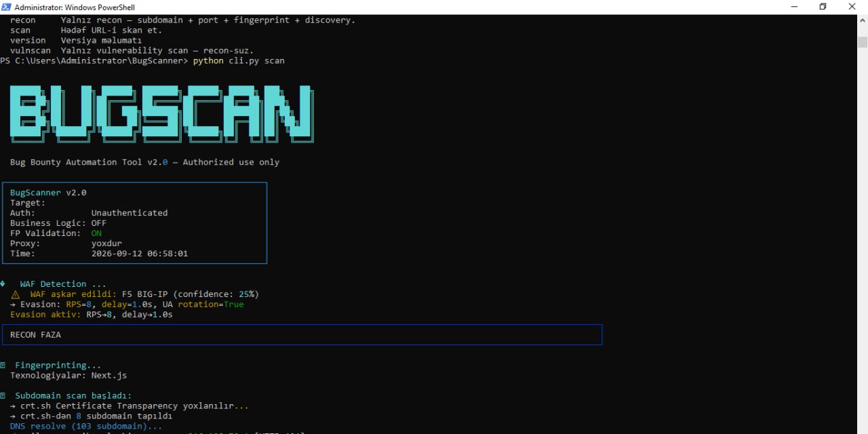Select the recon command in the help list
868x434 pixels.
(x=23, y=20)
